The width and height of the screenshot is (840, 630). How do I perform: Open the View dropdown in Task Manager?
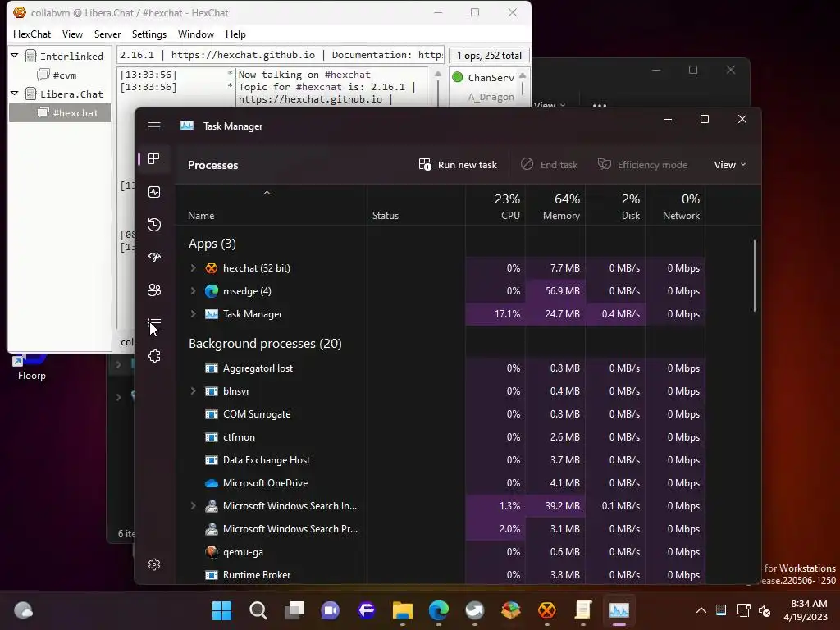pyautogui.click(x=729, y=164)
